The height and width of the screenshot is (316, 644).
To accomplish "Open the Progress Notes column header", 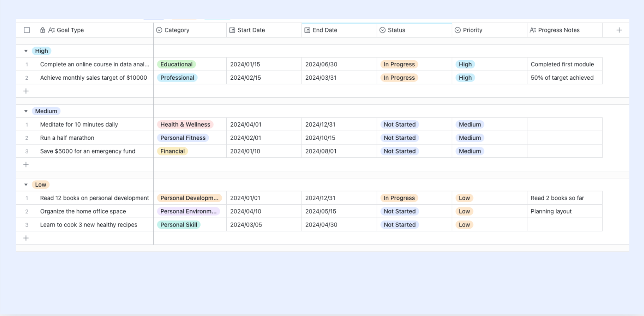I will (565, 30).
